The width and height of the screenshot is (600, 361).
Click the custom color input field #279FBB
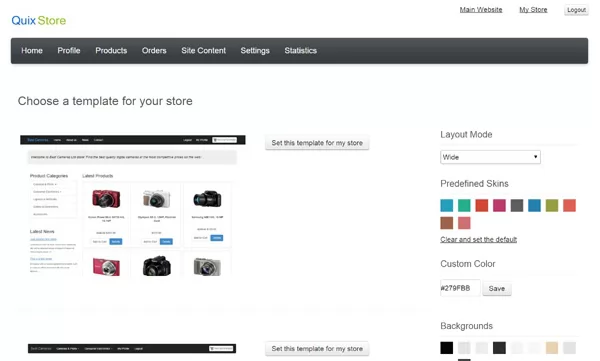pyautogui.click(x=460, y=288)
